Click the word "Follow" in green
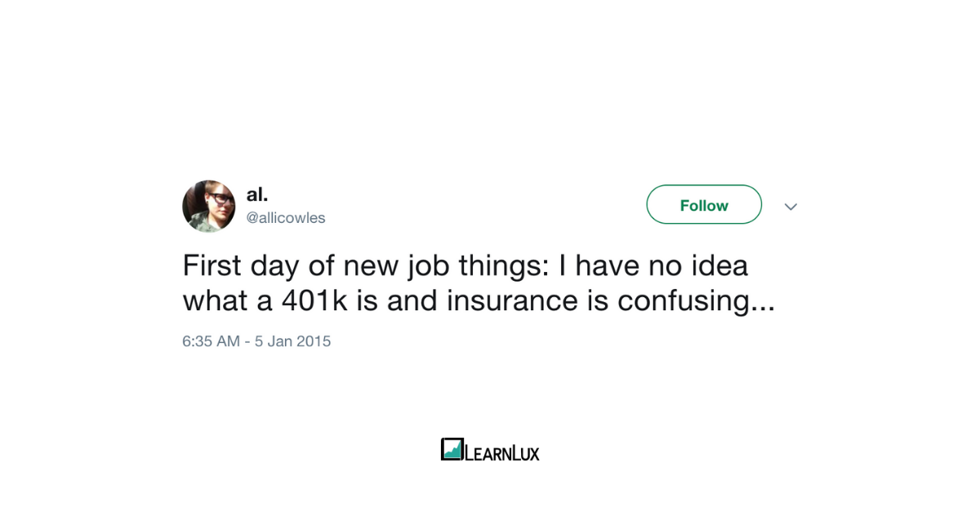Viewport: 980px width, 512px height. coord(704,206)
